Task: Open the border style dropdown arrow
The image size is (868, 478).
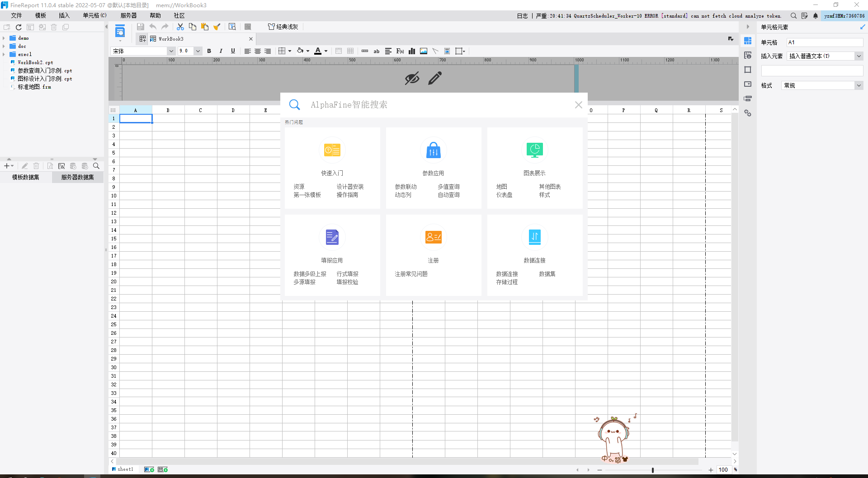Action: click(x=290, y=51)
